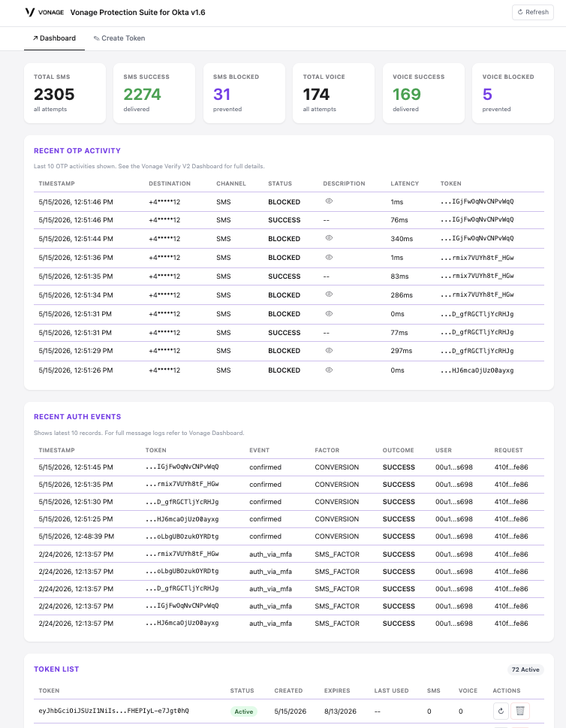Switch to the Dashboard tab
The height and width of the screenshot is (728, 566).
click(x=54, y=38)
